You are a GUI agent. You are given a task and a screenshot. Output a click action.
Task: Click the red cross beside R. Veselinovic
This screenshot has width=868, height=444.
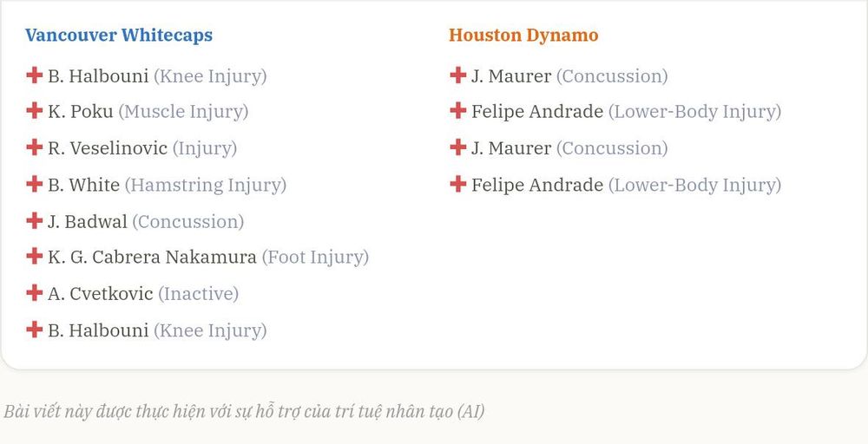click(x=35, y=147)
